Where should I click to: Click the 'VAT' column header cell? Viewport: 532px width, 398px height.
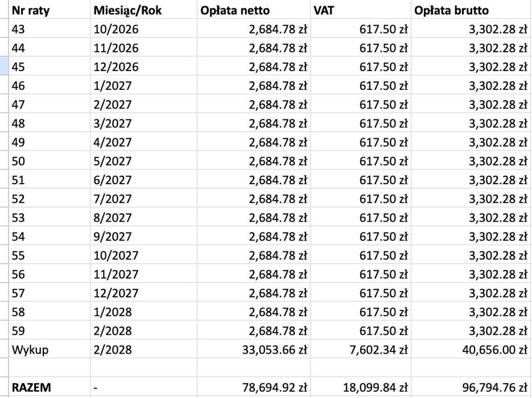[360, 10]
